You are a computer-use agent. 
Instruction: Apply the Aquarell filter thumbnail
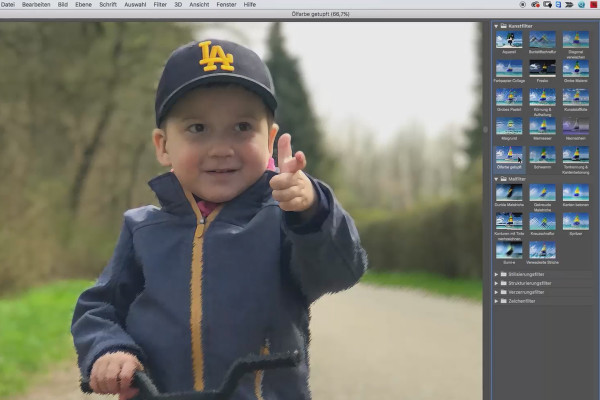click(x=509, y=40)
